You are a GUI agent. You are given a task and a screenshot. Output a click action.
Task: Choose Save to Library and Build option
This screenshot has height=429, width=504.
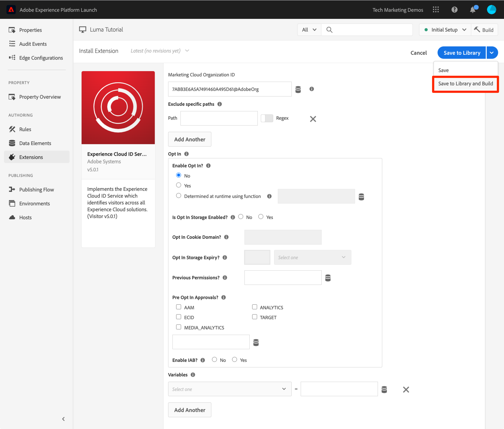click(x=465, y=84)
